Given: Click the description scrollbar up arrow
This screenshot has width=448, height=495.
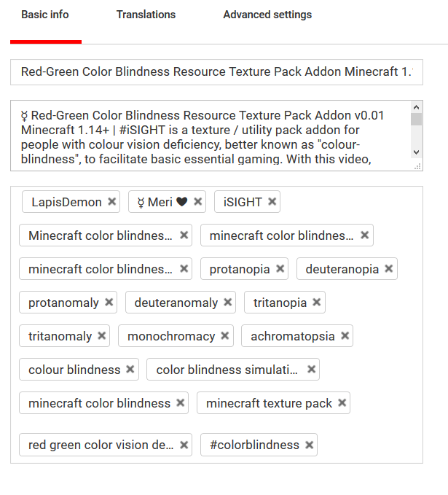Looking at the screenshot, I should click(x=417, y=107).
